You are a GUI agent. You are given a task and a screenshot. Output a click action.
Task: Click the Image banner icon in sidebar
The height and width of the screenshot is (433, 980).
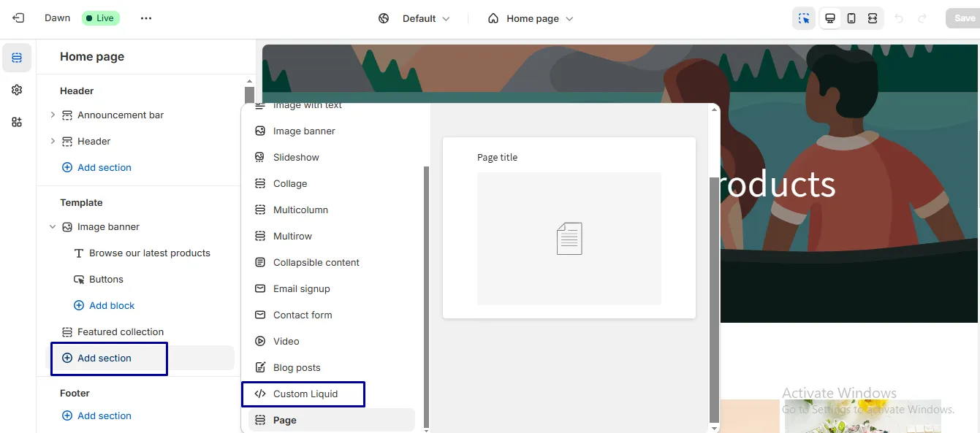[67, 226]
